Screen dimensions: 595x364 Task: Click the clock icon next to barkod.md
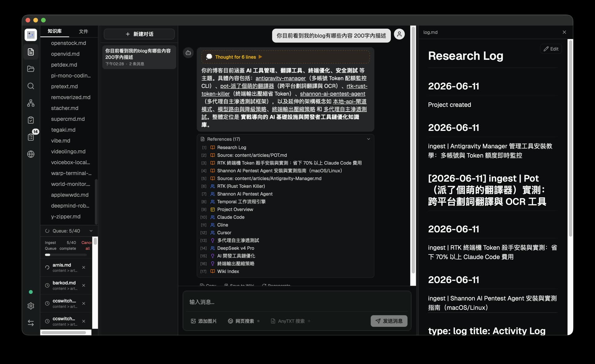point(47,285)
